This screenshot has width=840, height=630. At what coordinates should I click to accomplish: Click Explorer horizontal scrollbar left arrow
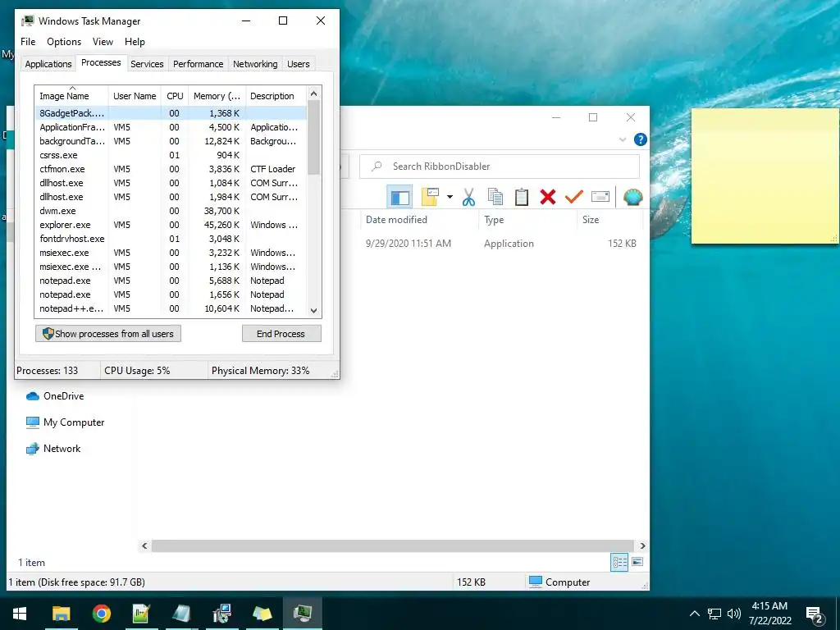click(144, 546)
